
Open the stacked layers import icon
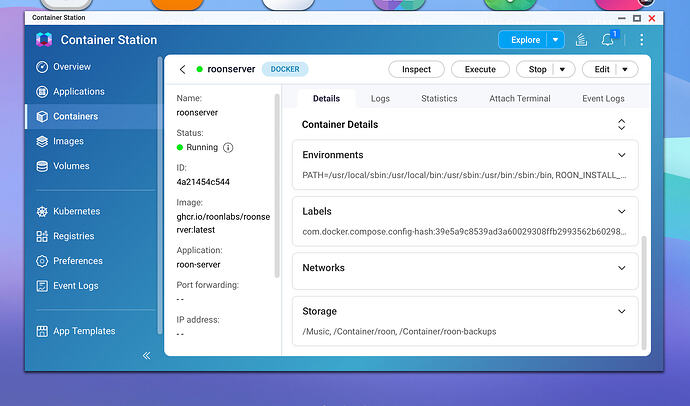point(581,40)
